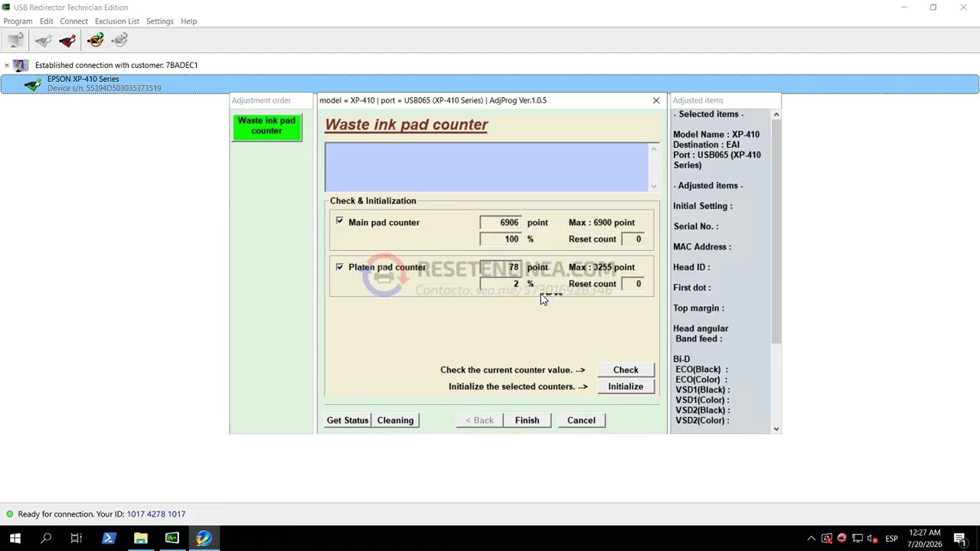The height and width of the screenshot is (551, 980).
Task: Open the Edit menu
Action: [x=46, y=21]
